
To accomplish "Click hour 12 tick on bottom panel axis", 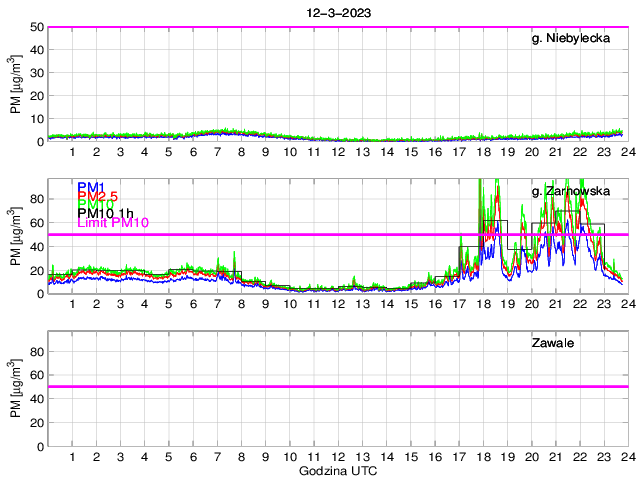I will 338,456.
